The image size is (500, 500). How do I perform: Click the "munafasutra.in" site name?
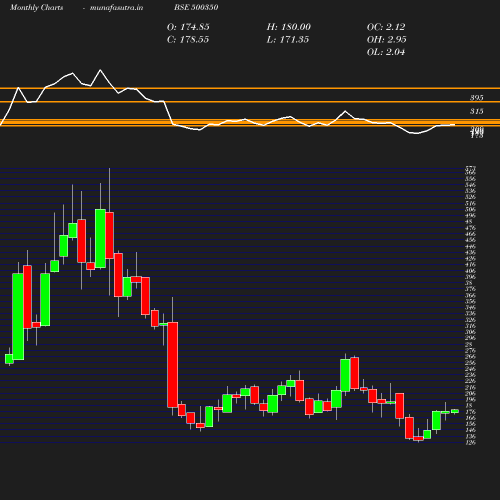(x=116, y=7)
